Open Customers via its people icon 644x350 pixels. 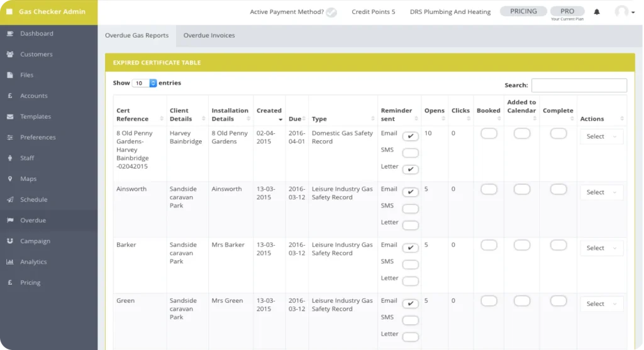[10, 55]
